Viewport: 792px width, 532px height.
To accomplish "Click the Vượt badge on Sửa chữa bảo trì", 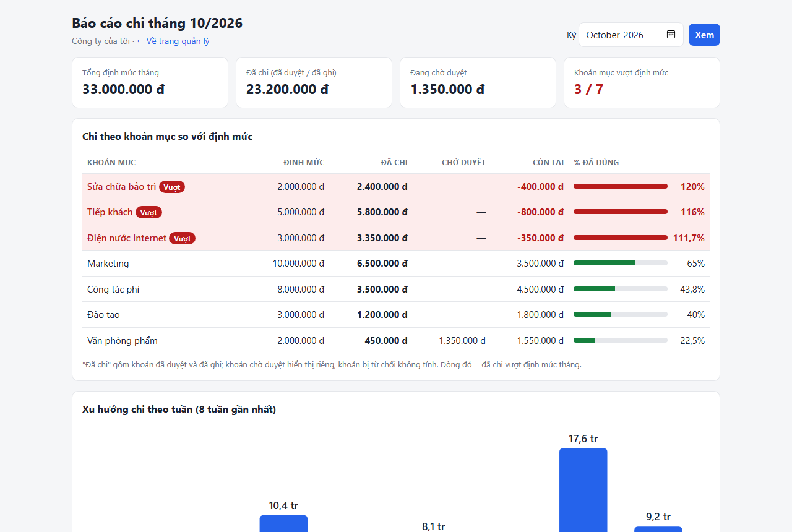I will pyautogui.click(x=172, y=187).
